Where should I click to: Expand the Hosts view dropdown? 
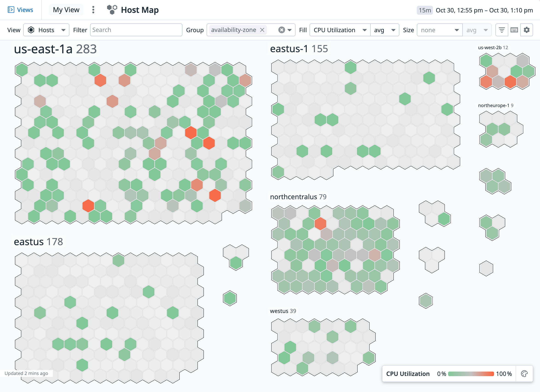coord(46,30)
